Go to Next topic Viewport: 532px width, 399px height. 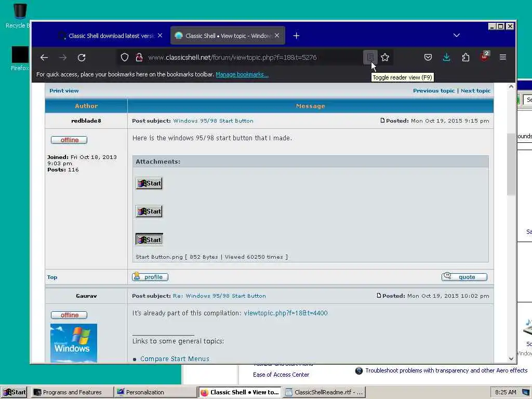coord(475,90)
